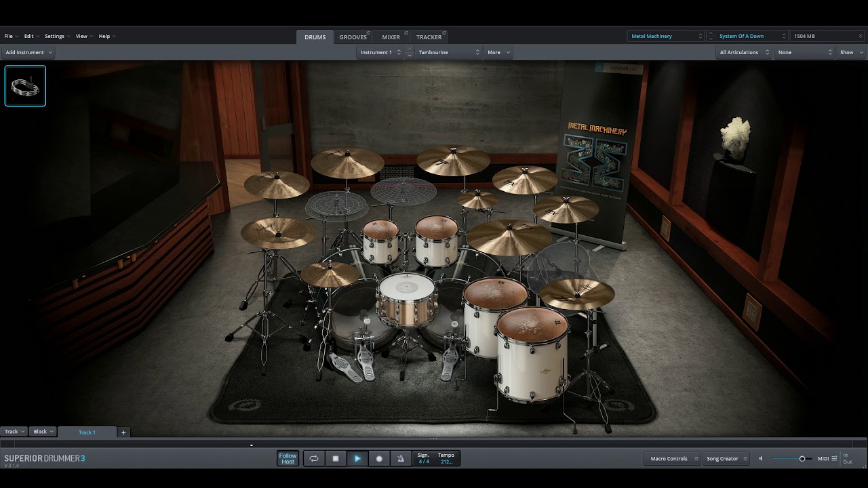This screenshot has width=868, height=488.
Task: Expand the Macro Controls panel
Action: (672, 459)
